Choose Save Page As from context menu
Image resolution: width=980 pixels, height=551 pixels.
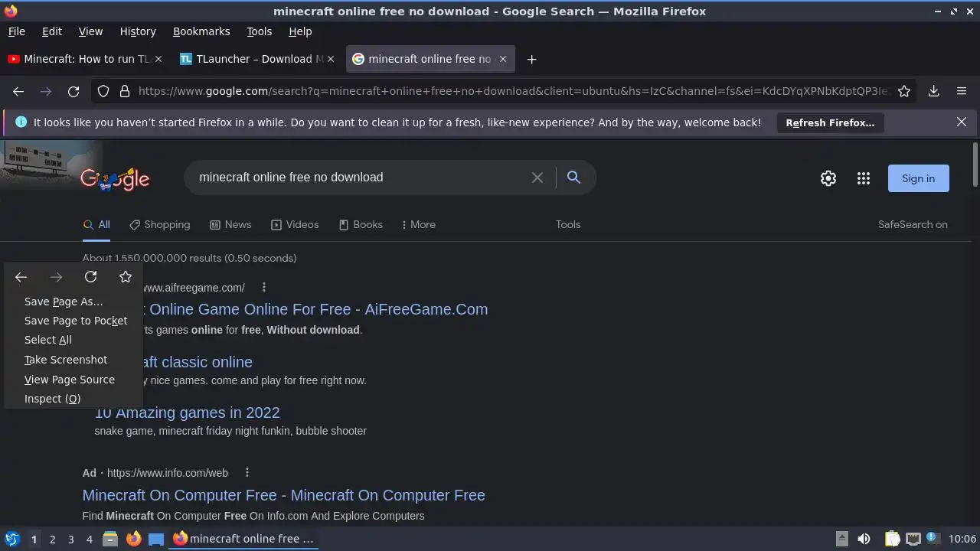[64, 302]
